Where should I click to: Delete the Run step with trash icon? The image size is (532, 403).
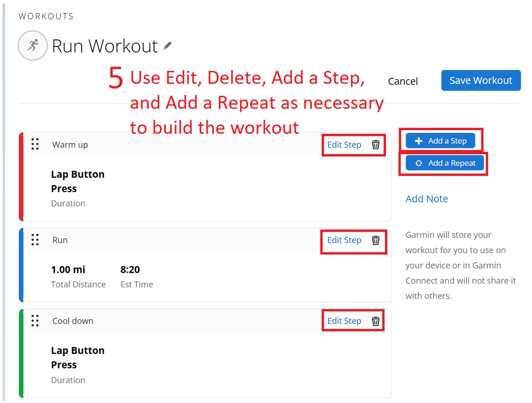point(375,240)
